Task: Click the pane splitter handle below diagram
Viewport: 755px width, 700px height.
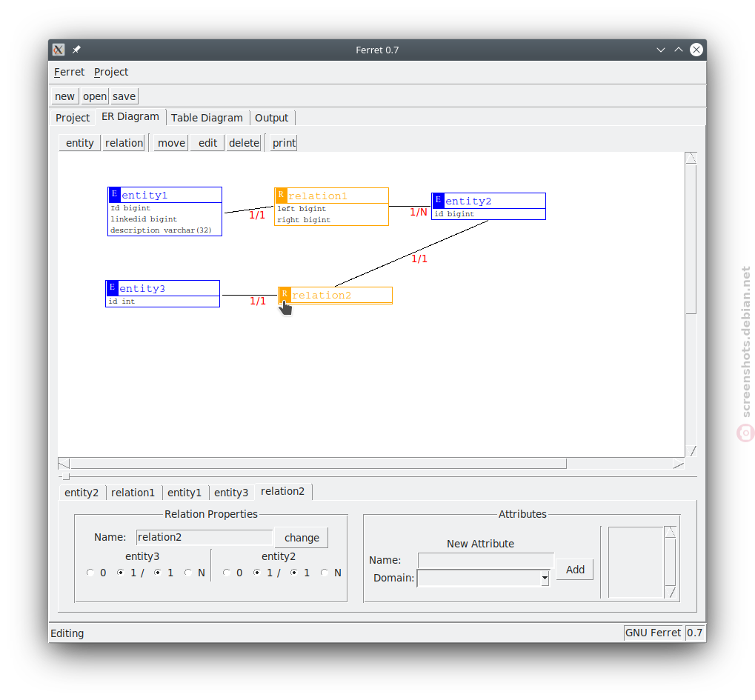Action: 66,476
